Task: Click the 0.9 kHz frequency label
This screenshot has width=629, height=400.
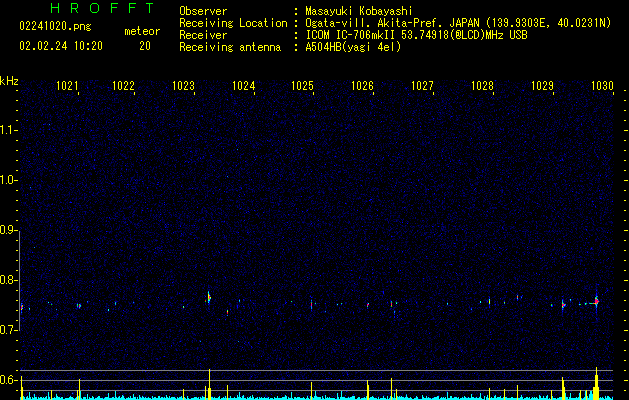Action: (8, 230)
